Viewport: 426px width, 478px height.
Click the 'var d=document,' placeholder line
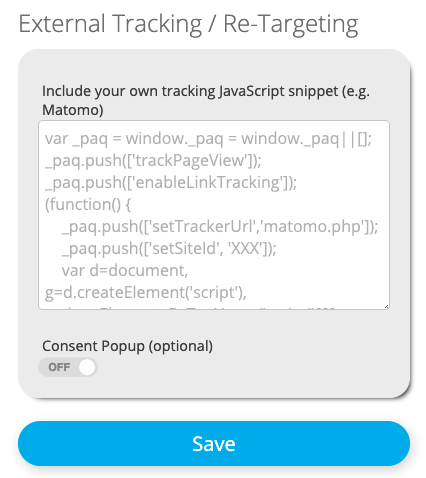125,270
